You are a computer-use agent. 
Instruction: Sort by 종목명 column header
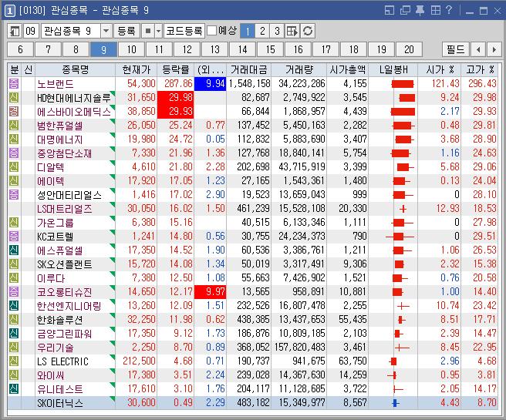coord(75,69)
